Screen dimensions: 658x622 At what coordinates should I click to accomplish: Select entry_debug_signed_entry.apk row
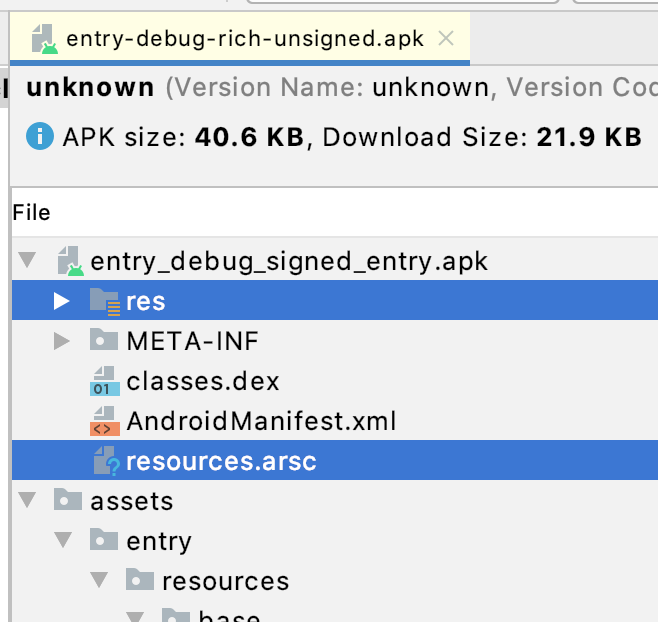(x=335, y=261)
